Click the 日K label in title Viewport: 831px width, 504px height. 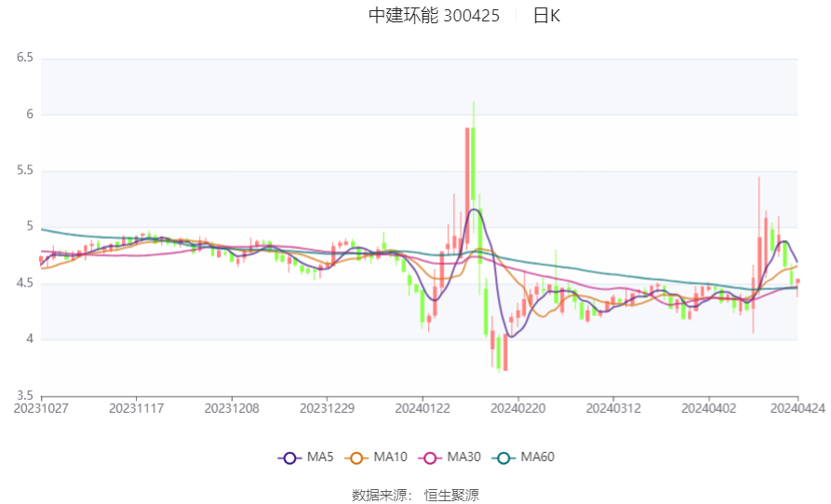[x=546, y=16]
